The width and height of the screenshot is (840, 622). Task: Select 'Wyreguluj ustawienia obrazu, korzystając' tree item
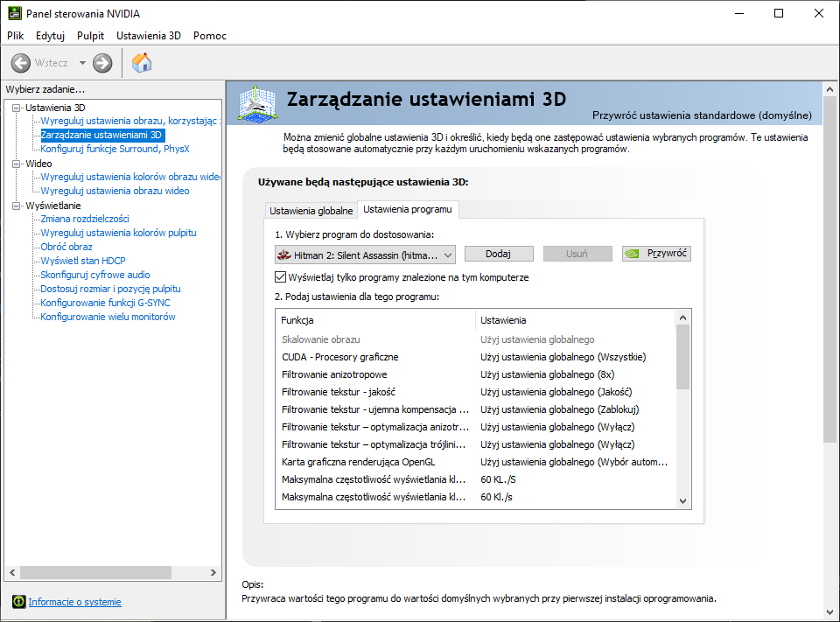[129, 121]
